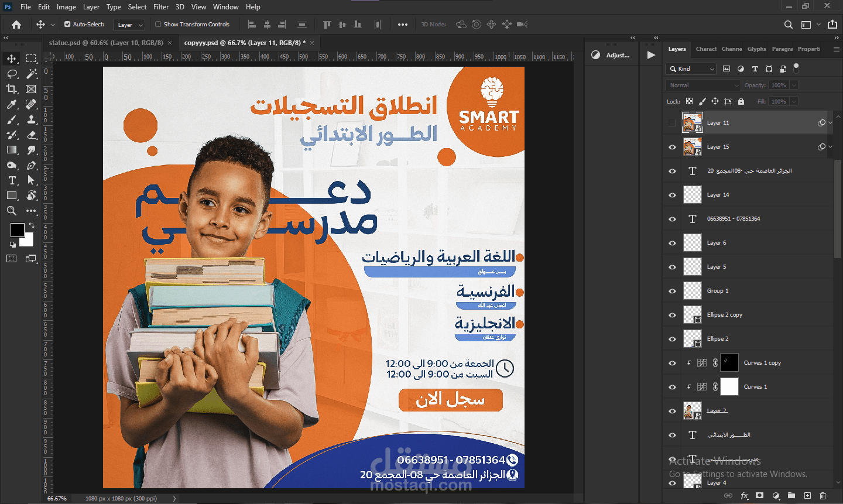Select the History Brush tool
The image size is (843, 504).
[12, 135]
